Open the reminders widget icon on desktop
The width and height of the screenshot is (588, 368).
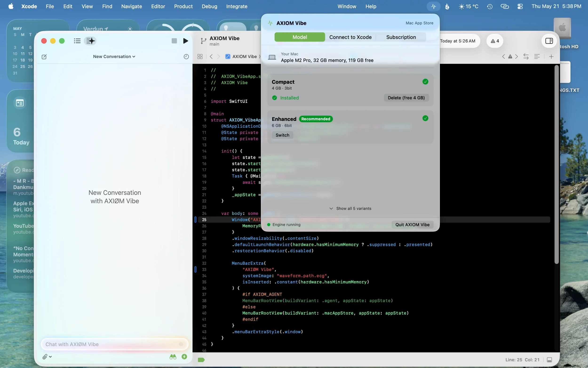click(x=20, y=103)
